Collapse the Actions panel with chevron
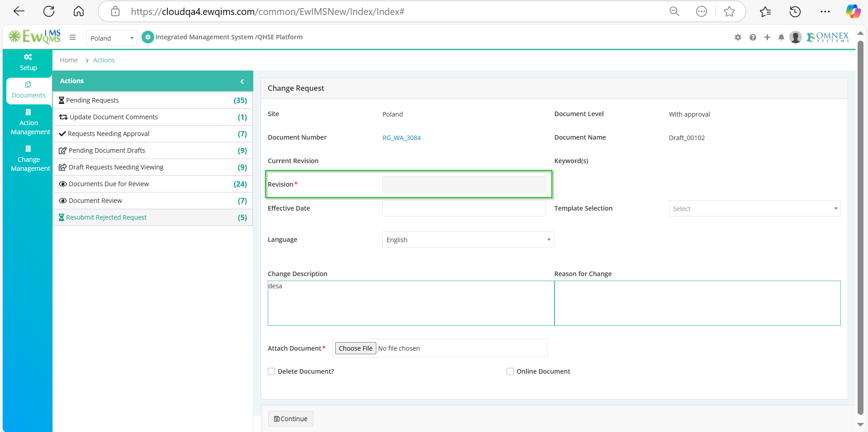Viewport: 868px width, 432px height. tap(242, 81)
